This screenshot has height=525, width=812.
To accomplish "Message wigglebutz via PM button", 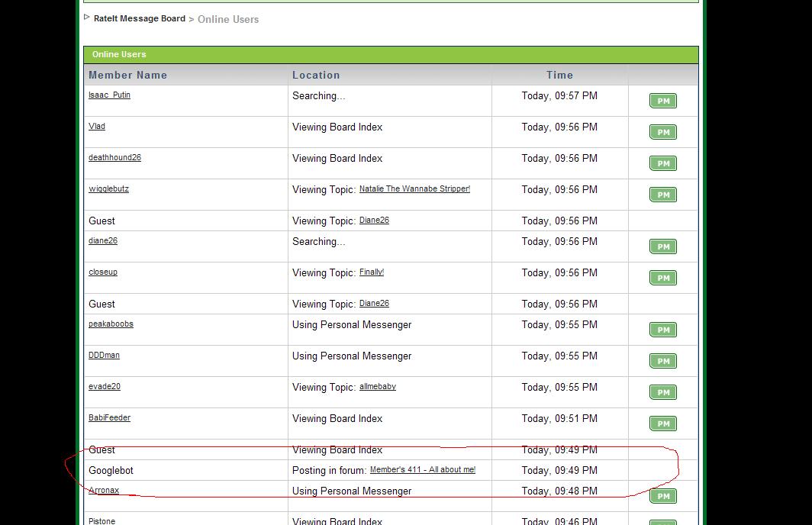I will pos(662,195).
